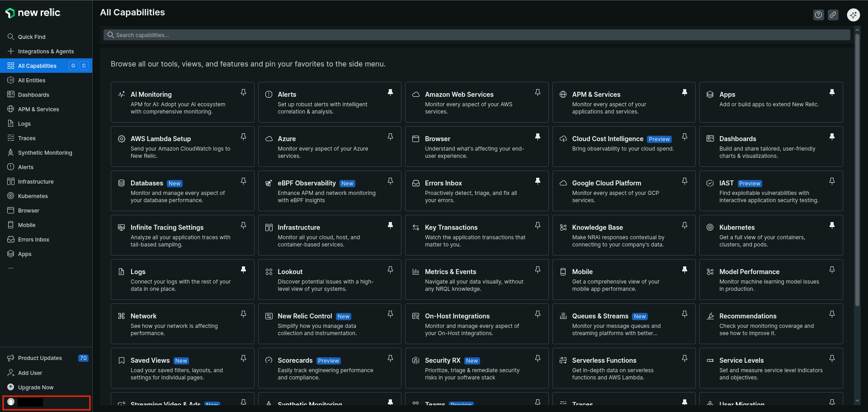This screenshot has width=868, height=412.
Task: Expand sidebar more items ellipsis
Action: [11, 268]
